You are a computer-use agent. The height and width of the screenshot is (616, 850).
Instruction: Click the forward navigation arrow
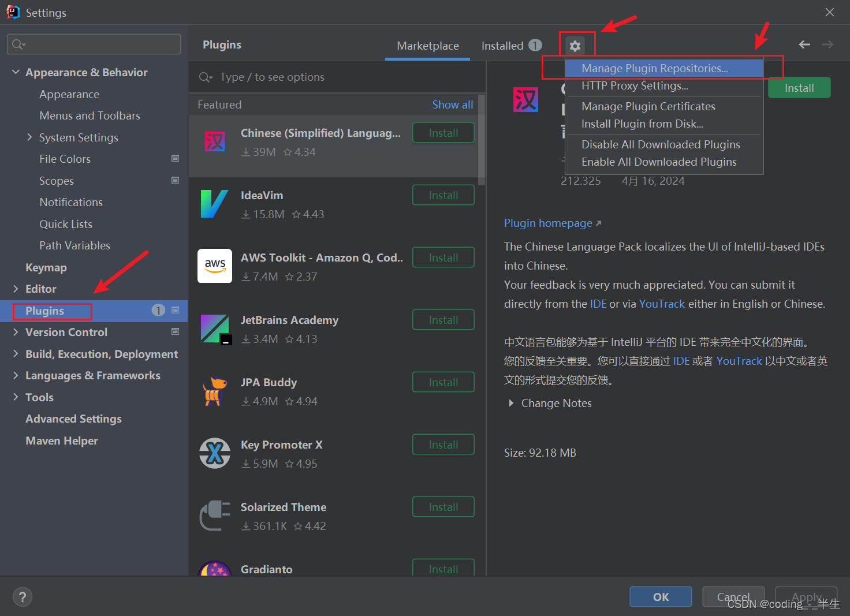[827, 44]
